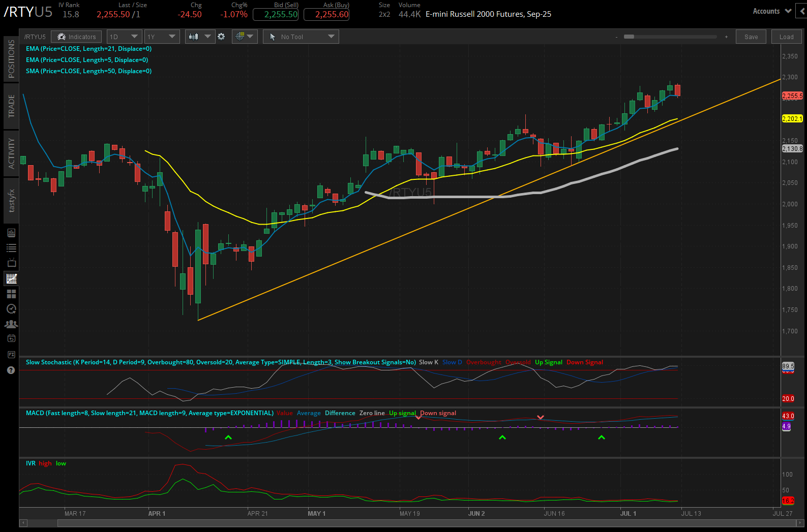Click the Indicators button
Image resolution: width=807 pixels, height=532 pixels.
pyautogui.click(x=77, y=37)
